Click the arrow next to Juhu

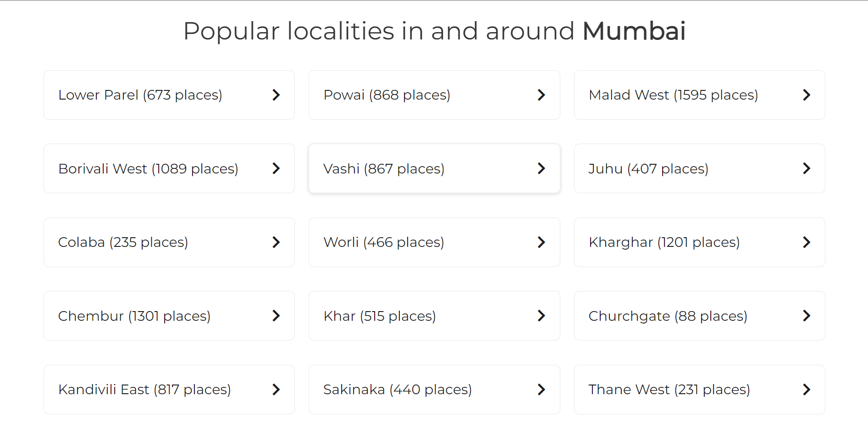(x=807, y=168)
